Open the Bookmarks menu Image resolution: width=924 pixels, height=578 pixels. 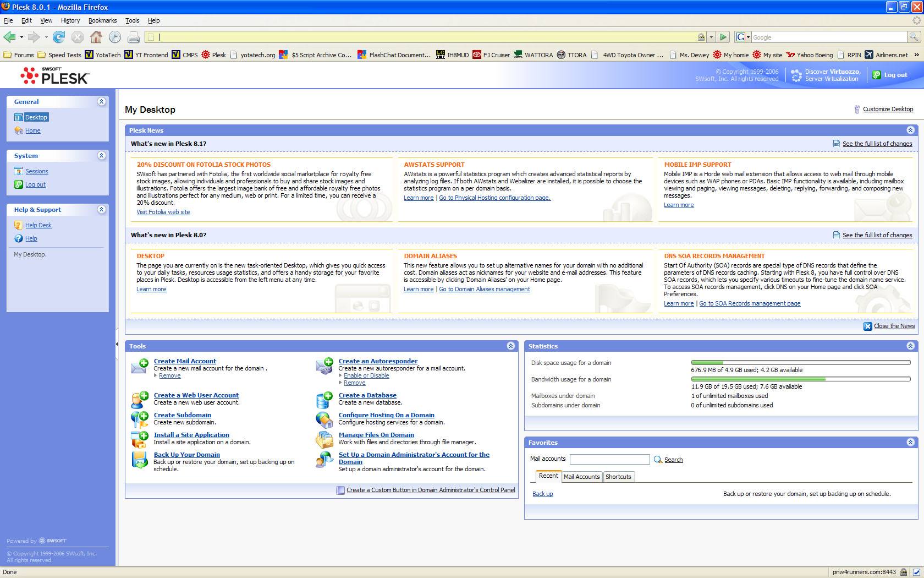coord(102,20)
